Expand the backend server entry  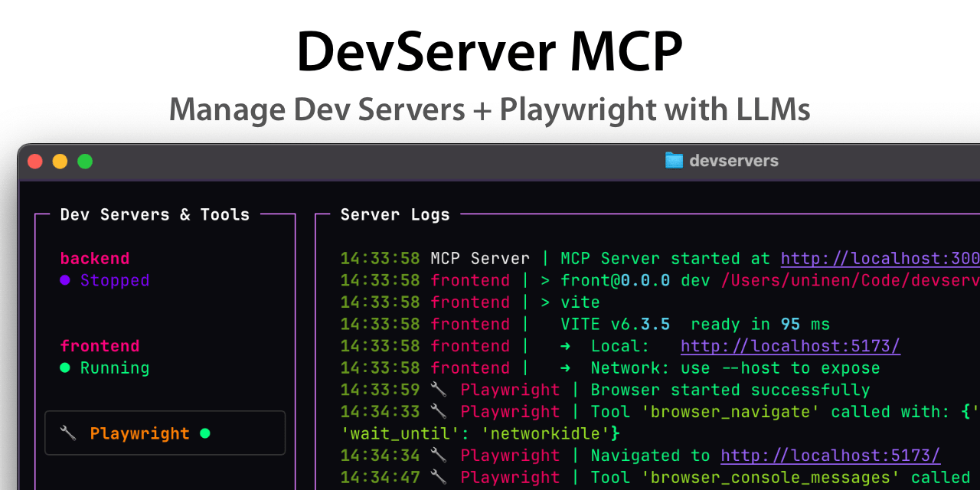click(x=94, y=258)
